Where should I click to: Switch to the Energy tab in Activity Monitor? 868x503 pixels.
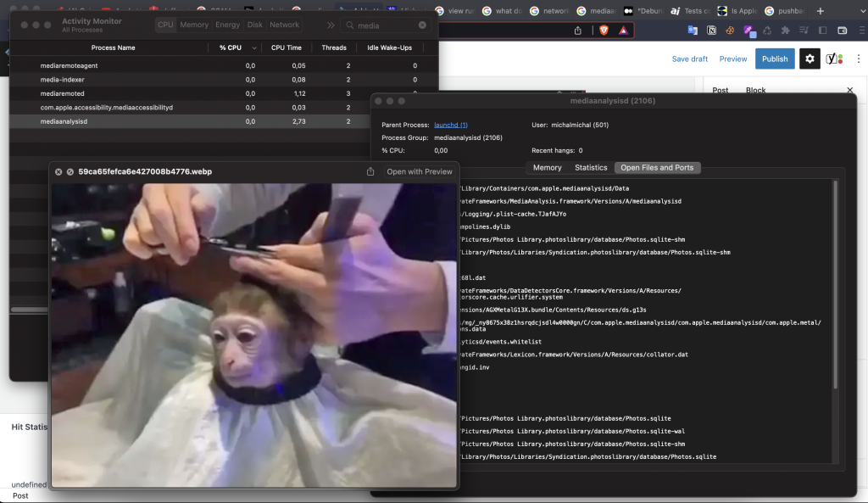[x=227, y=25]
